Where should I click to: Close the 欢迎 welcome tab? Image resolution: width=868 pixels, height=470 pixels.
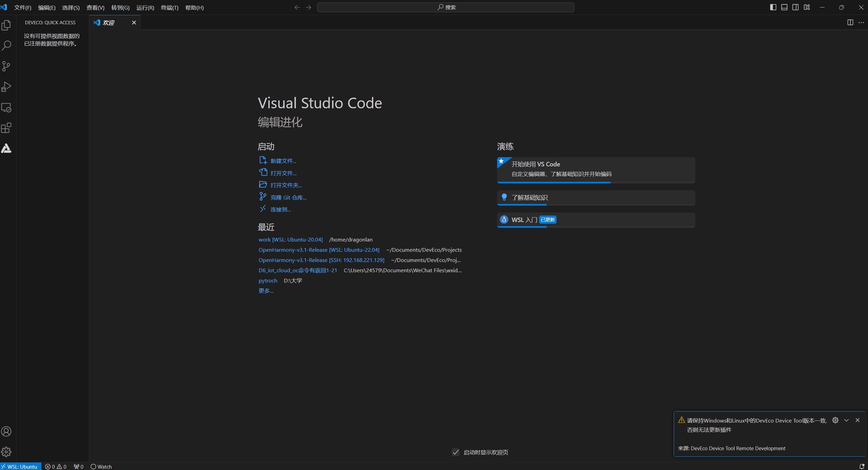(x=134, y=23)
